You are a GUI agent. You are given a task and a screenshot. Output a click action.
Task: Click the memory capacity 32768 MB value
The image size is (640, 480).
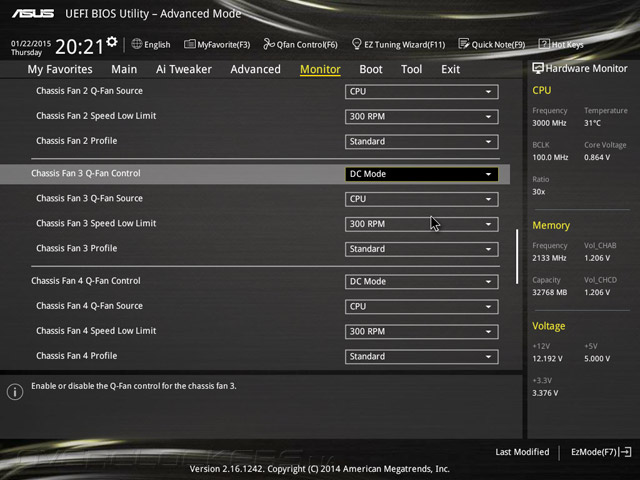point(549,292)
